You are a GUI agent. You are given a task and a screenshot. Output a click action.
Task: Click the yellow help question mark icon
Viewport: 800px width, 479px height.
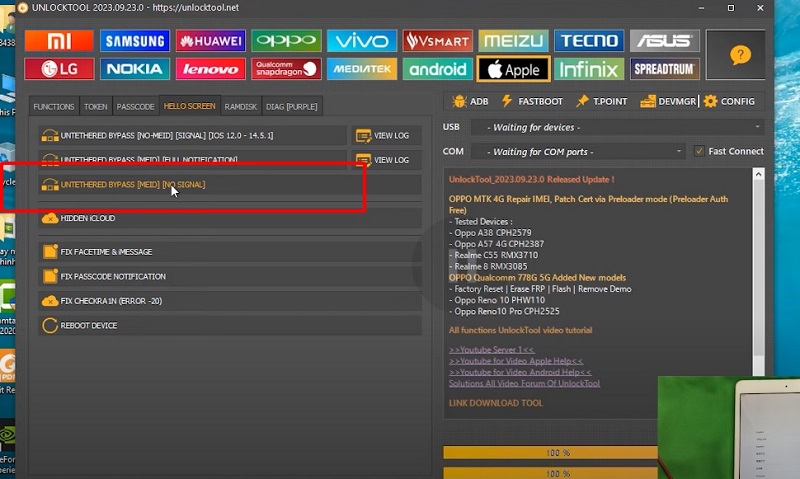click(740, 55)
